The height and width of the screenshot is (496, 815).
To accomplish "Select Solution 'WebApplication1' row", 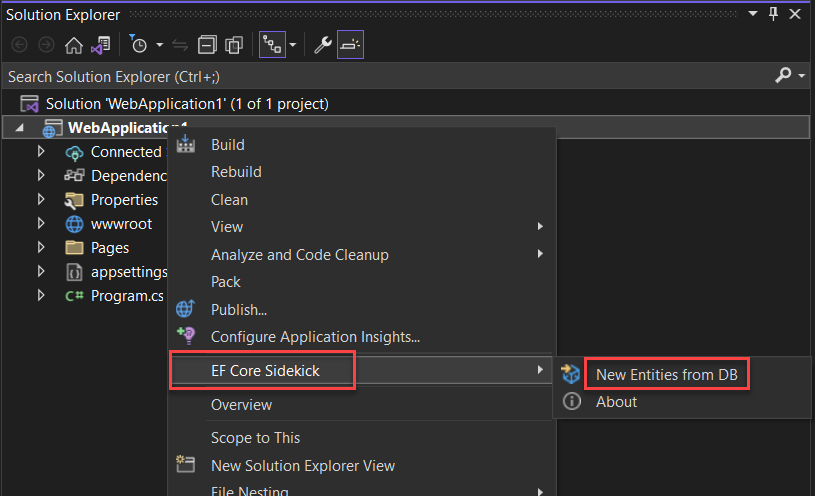I will tap(406, 103).
